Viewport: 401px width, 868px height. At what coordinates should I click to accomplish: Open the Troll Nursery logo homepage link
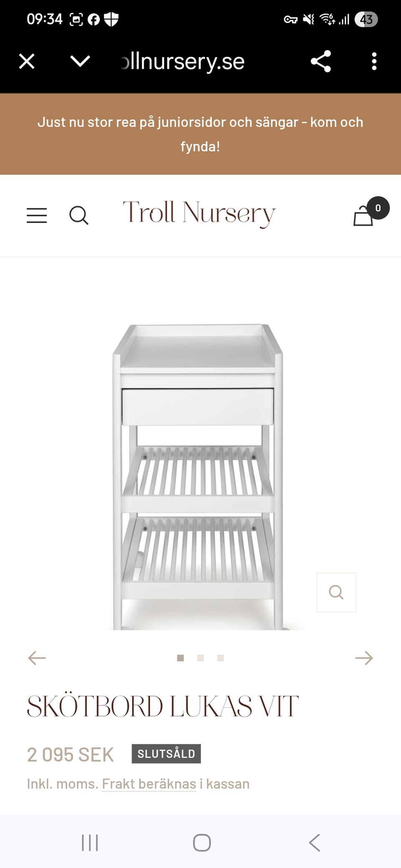pos(199,214)
